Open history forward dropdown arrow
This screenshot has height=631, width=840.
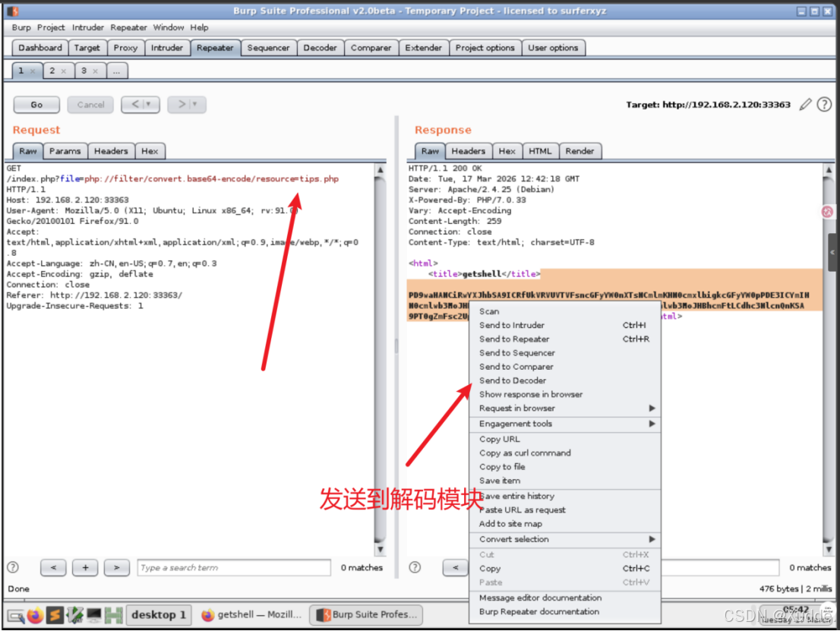(195, 105)
